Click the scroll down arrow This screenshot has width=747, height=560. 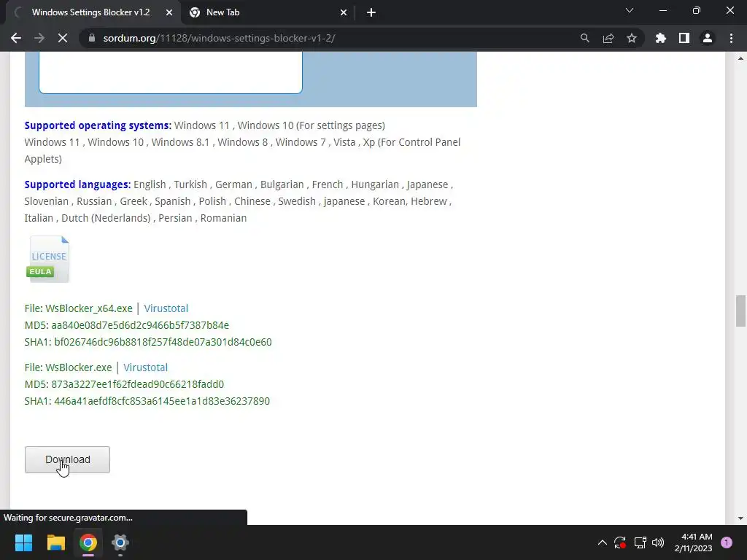pyautogui.click(x=740, y=518)
